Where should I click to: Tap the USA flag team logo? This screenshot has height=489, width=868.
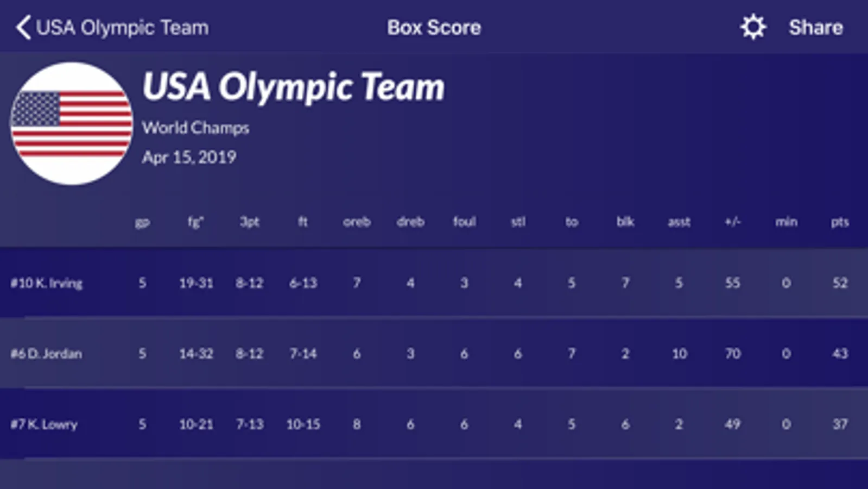tap(71, 124)
